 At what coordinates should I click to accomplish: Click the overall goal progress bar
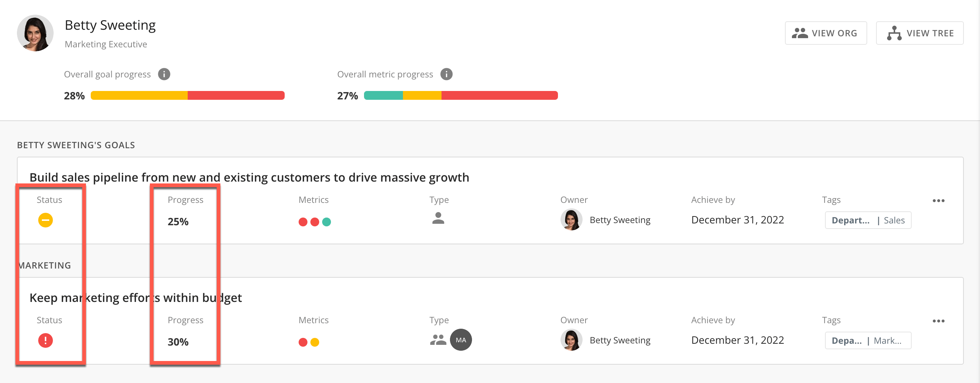coord(188,95)
